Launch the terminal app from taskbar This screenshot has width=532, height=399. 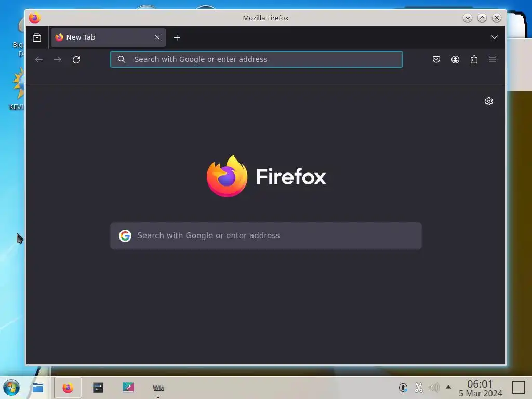pyautogui.click(x=98, y=388)
